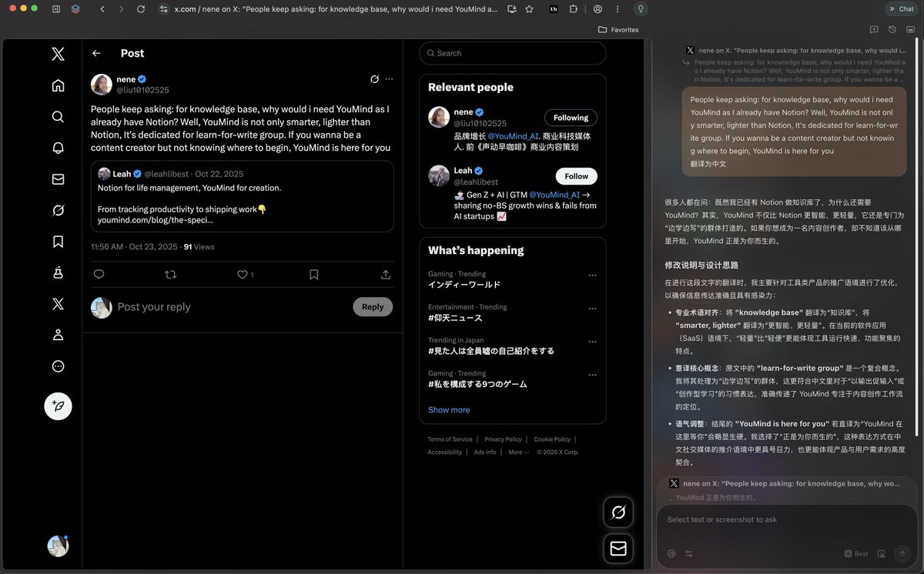This screenshot has height=574, width=924.
Task: Compose a new post with the feather icon
Action: tap(58, 405)
